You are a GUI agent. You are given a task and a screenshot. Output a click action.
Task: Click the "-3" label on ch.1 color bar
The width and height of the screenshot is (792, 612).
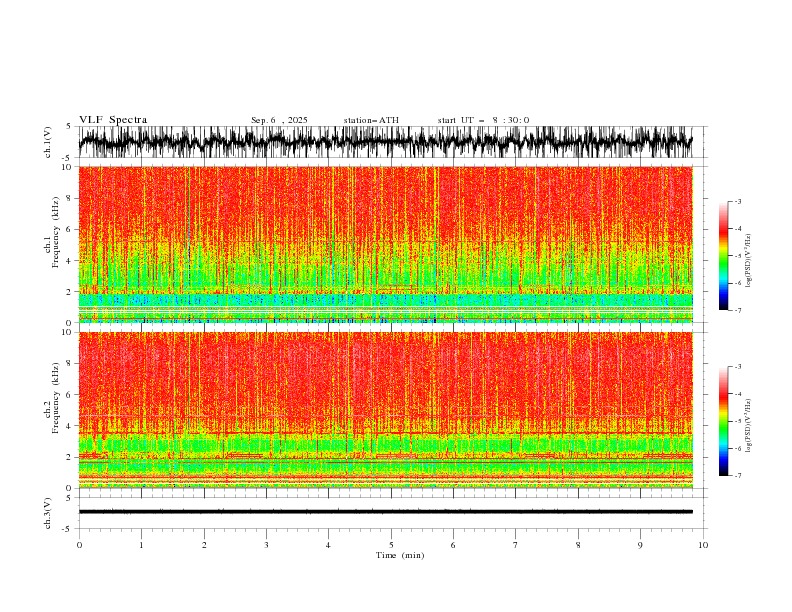pyautogui.click(x=737, y=201)
